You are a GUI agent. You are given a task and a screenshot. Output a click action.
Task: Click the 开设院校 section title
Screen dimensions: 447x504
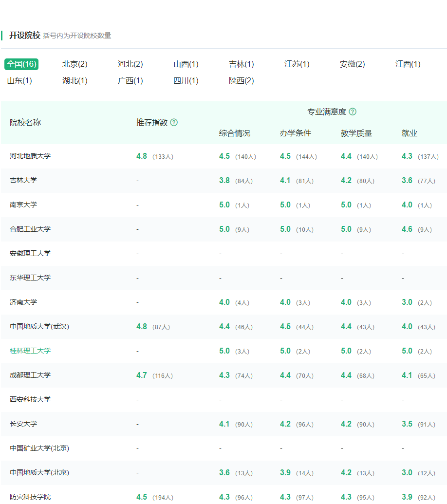pyautogui.click(x=25, y=35)
